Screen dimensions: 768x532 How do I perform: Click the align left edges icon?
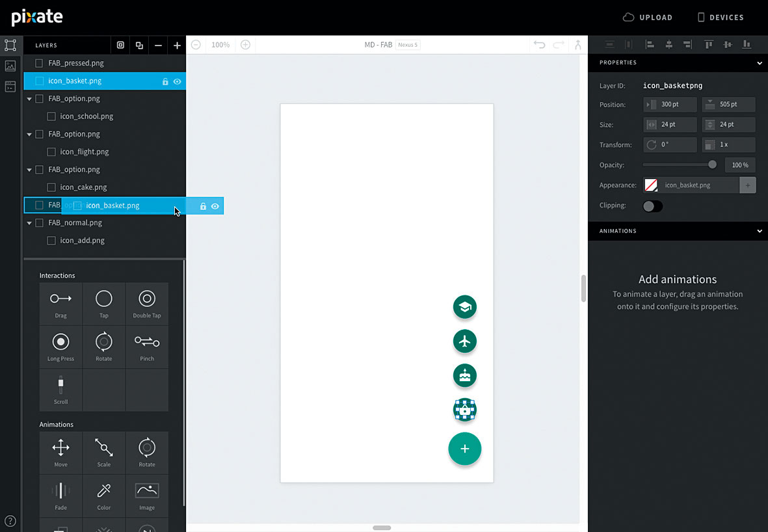650,45
